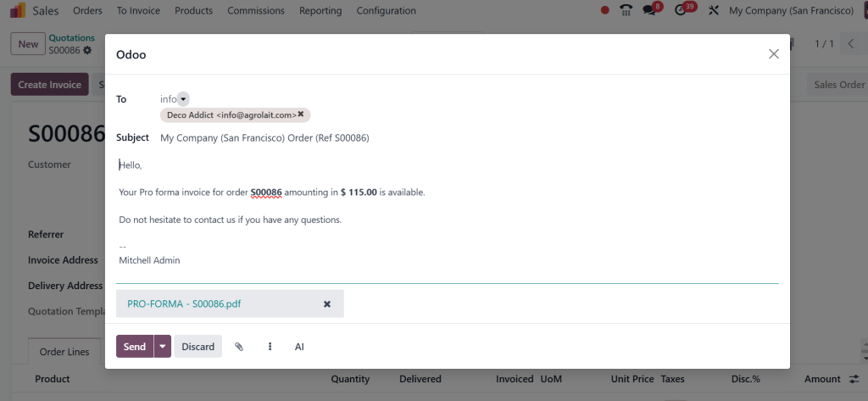Open the company switcher My Company (San Francisco)
Screen dimensions: 868x401
tap(791, 10)
